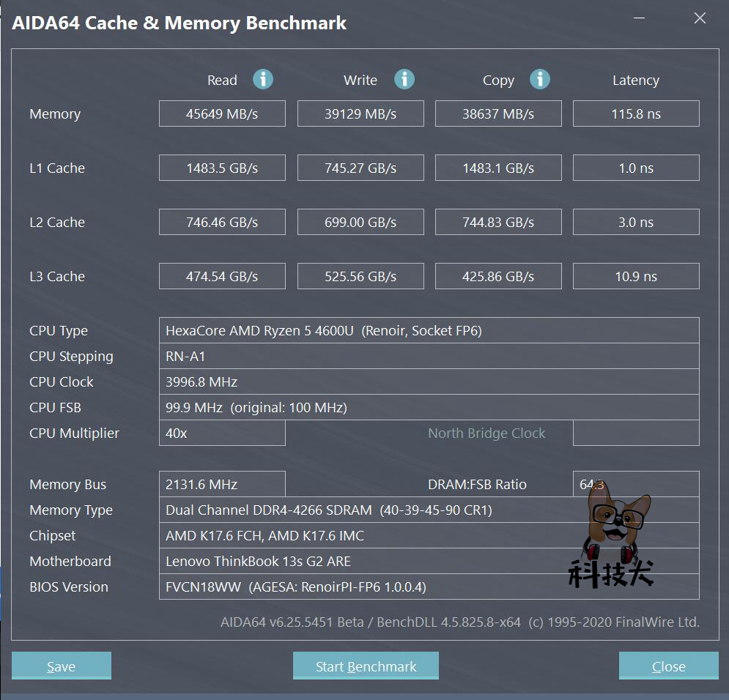This screenshot has height=700, width=729.
Task: Click the Motherboard label
Action: pyautogui.click(x=70, y=561)
